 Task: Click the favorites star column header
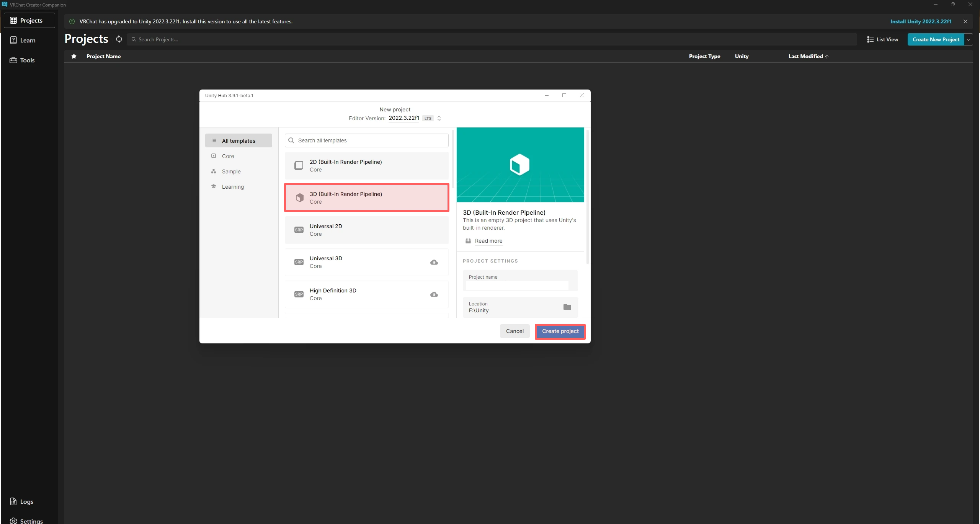point(74,56)
